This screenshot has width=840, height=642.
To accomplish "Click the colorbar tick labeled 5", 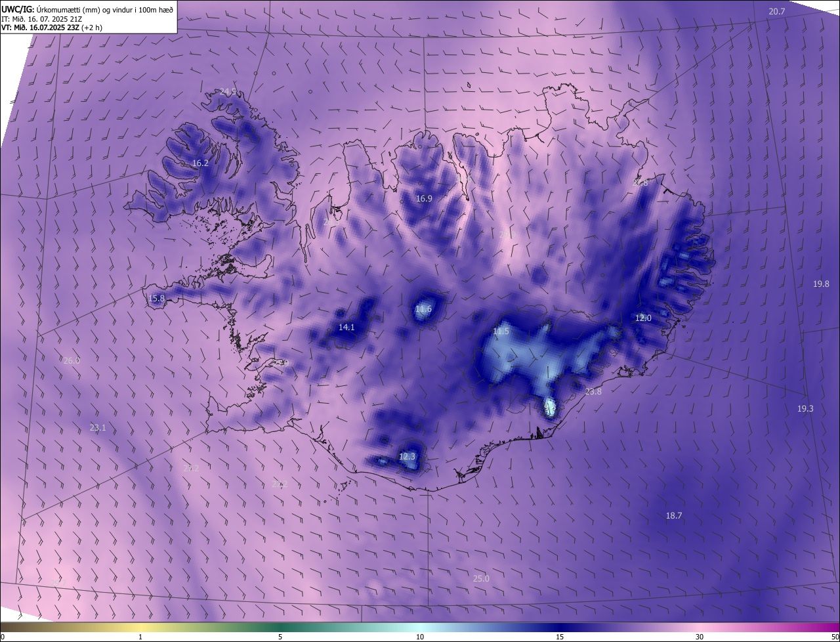I will pyautogui.click(x=280, y=637).
